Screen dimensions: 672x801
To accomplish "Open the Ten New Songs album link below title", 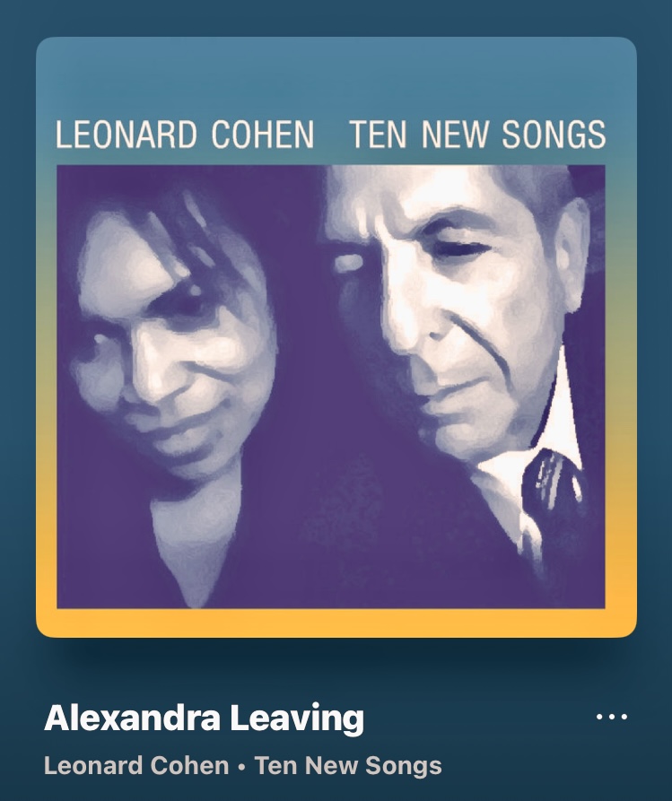I will click(x=348, y=766).
